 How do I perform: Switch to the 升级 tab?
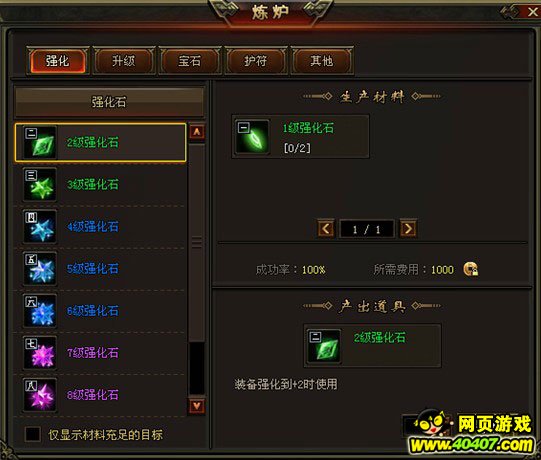(123, 61)
